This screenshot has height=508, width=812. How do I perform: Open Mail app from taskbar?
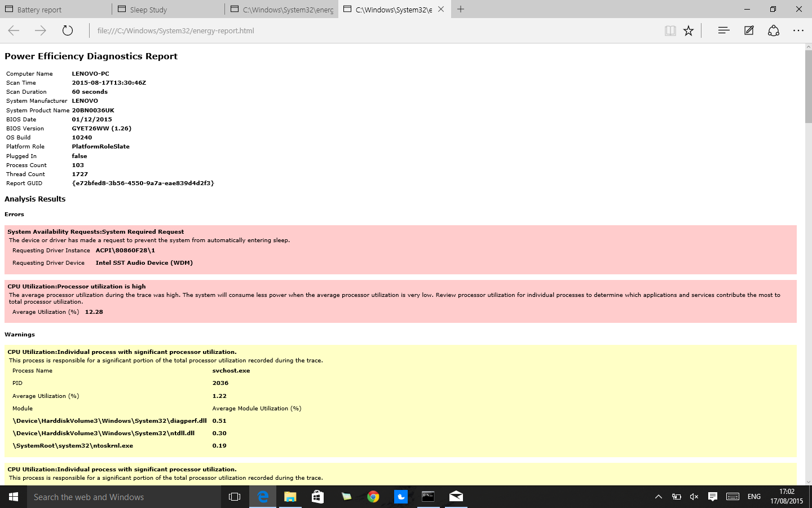pos(456,497)
